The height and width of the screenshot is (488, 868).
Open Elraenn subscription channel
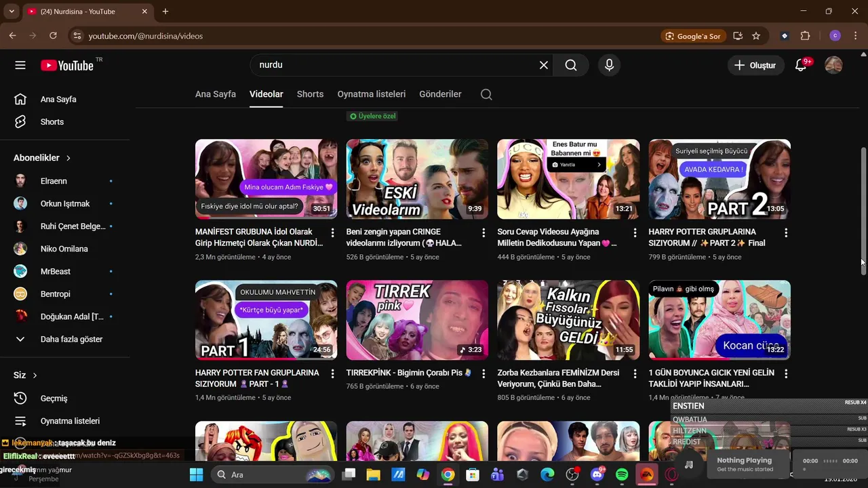(x=64, y=181)
